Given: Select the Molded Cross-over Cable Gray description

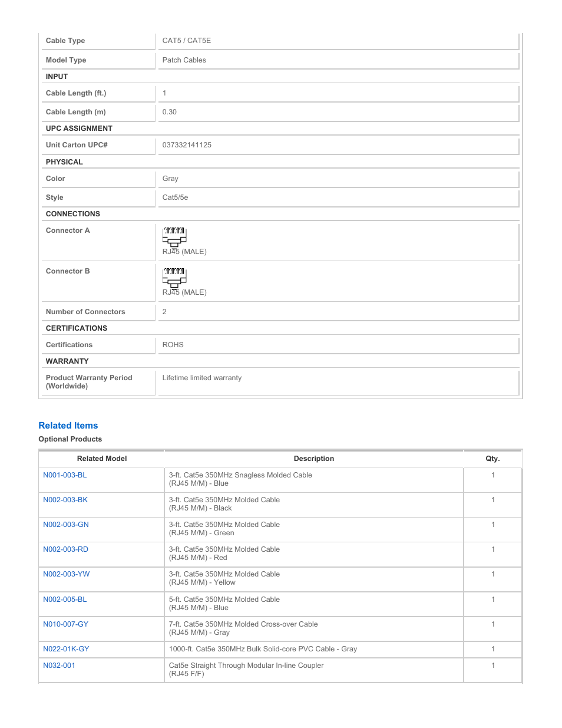Looking at the screenshot, I should pos(243,628).
